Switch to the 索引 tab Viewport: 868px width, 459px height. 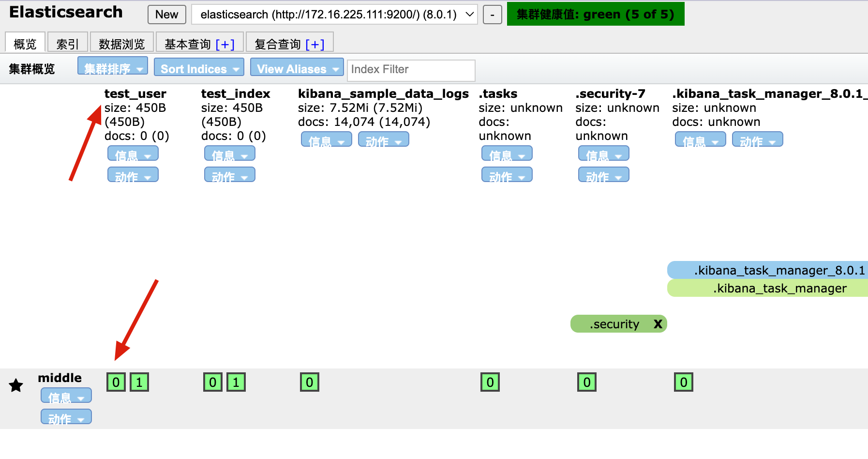68,43
